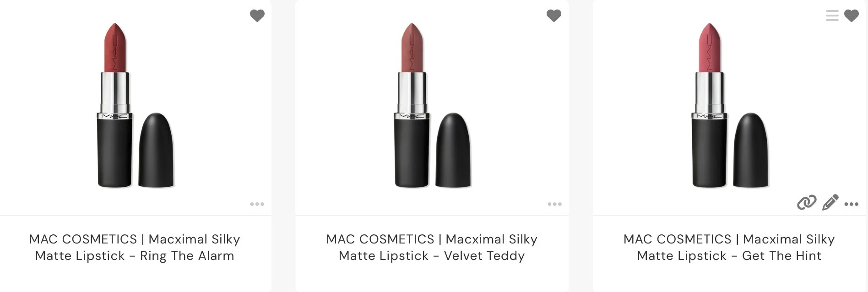Select the Ring The Alarm lipstick image
This screenshot has height=292, width=868.
[136, 105]
